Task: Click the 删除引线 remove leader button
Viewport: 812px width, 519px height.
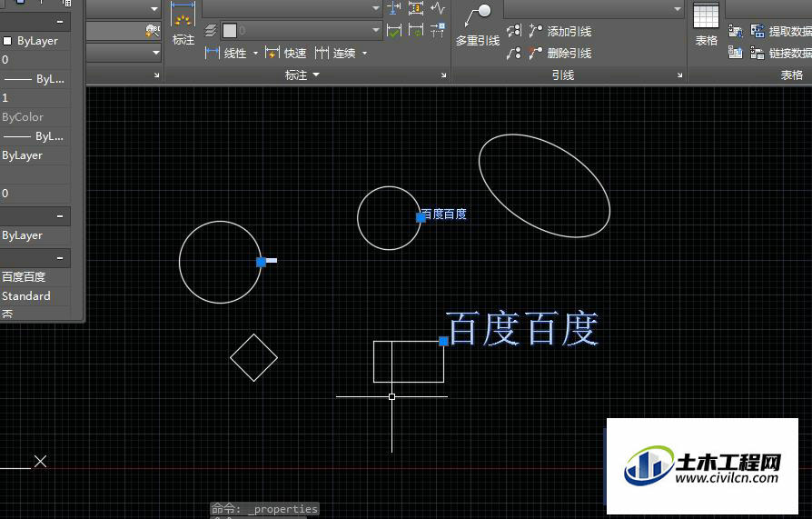Action: pyautogui.click(x=560, y=54)
